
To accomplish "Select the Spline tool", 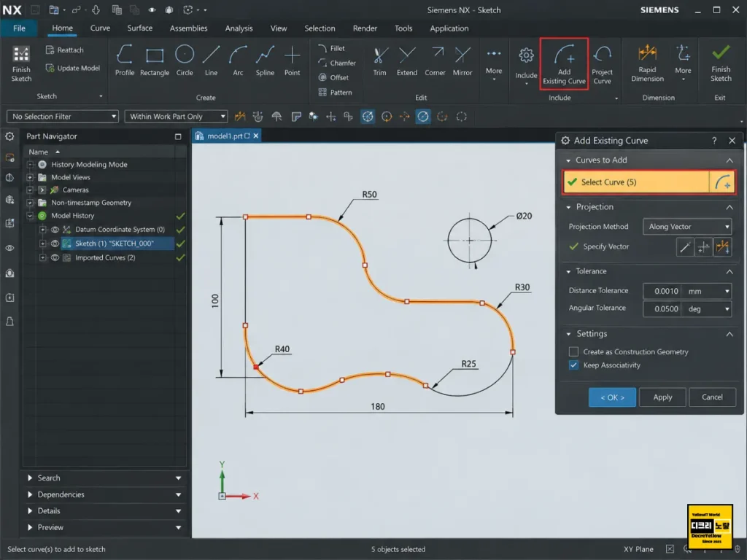I will pyautogui.click(x=265, y=60).
